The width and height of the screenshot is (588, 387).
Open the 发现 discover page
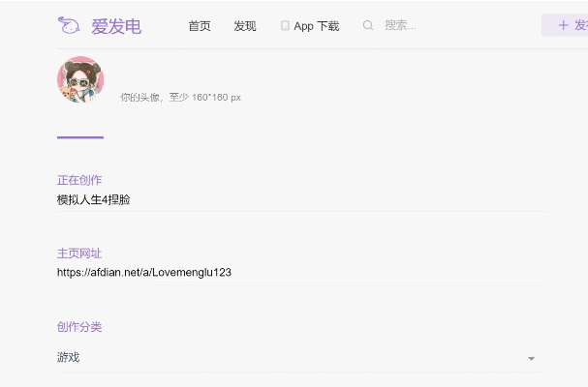tap(245, 26)
